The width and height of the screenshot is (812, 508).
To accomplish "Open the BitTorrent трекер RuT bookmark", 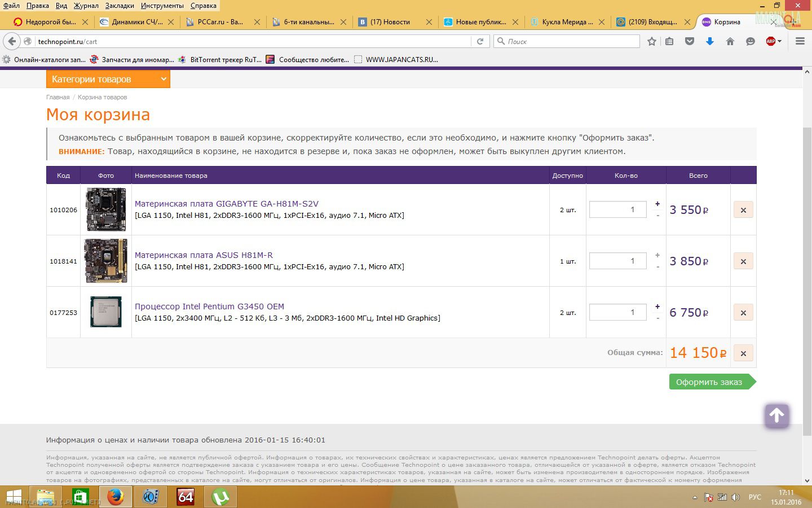I will point(220,59).
